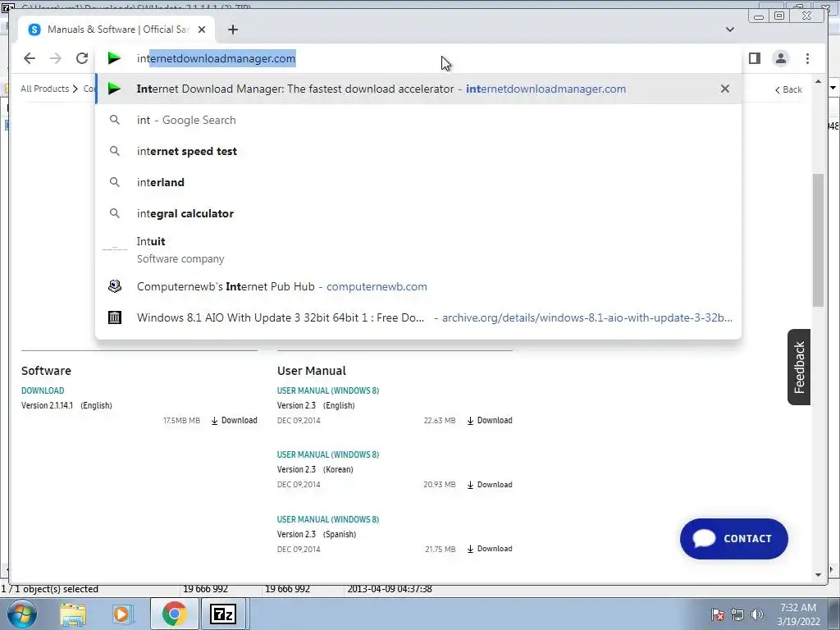The image size is (840, 630).
Task: Select Internet Download Manager autocomplete suggestion
Action: 418,89
